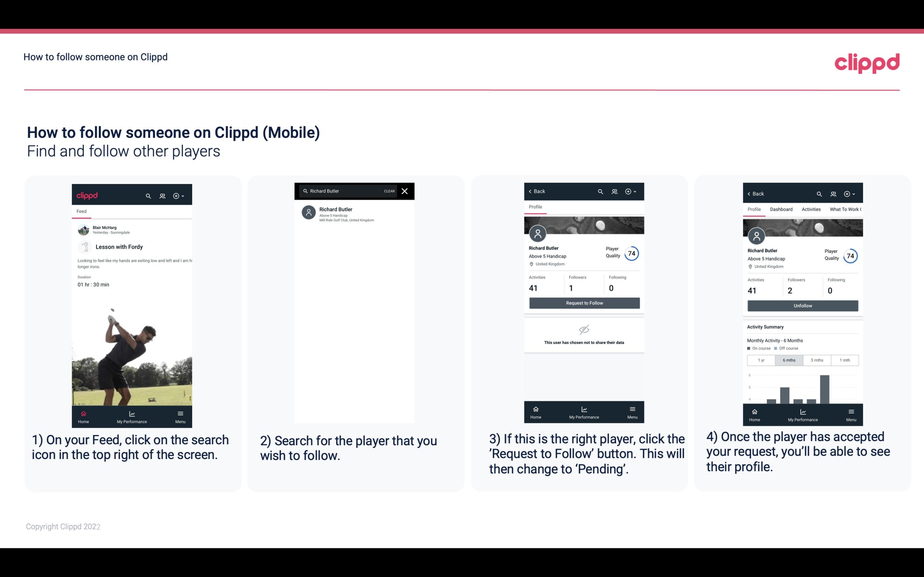Image resolution: width=924 pixels, height=577 pixels.
Task: Click the 'Request to Follow' button
Action: click(584, 302)
